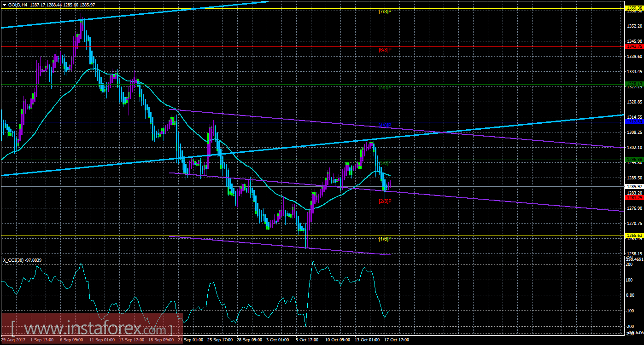Select the [3/8]P Murrey level label

coord(385,163)
